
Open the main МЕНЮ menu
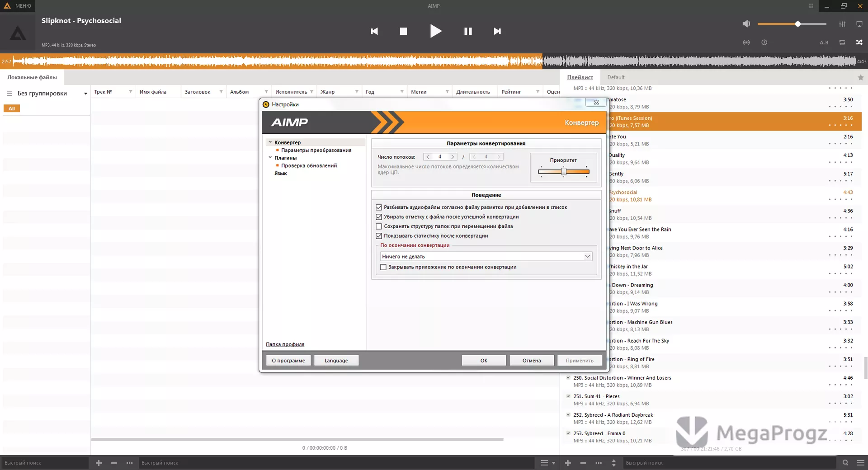click(x=18, y=6)
